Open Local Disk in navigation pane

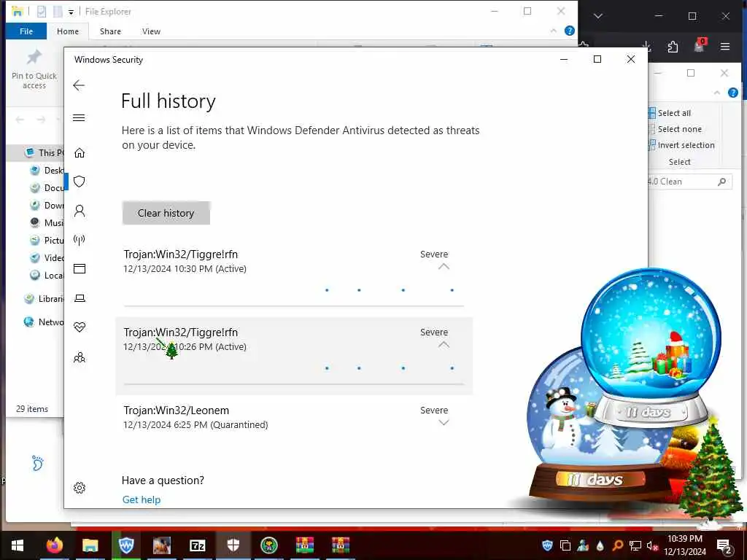(47, 275)
